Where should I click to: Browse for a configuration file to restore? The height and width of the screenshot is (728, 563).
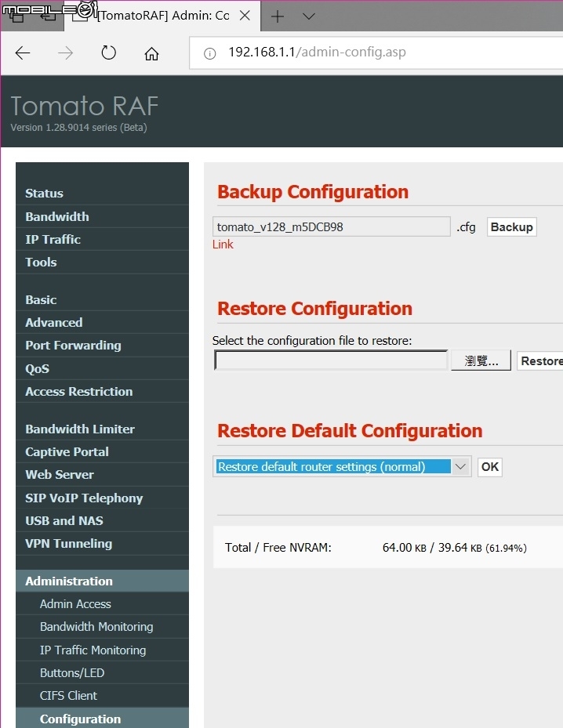coord(481,361)
